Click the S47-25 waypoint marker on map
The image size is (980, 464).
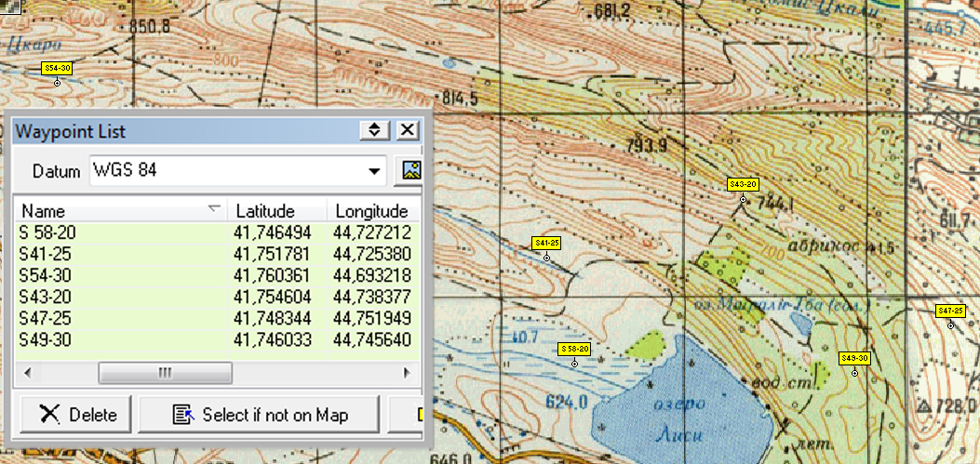click(x=950, y=325)
